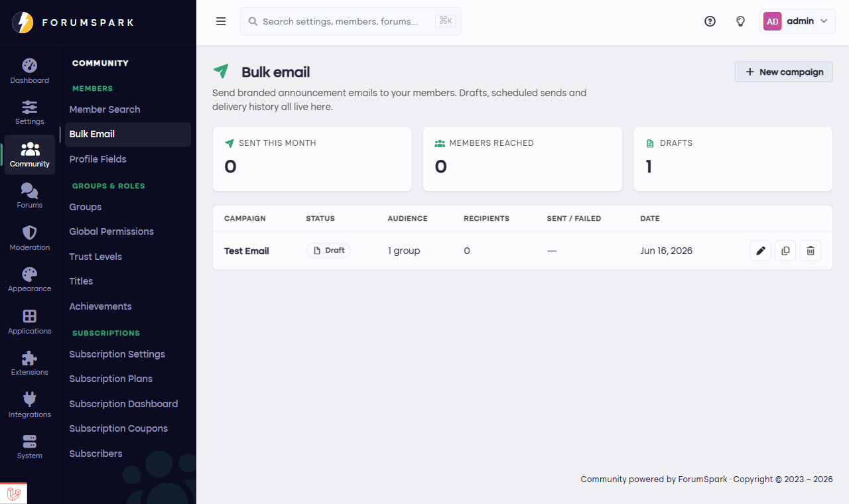This screenshot has height=504, width=849.
Task: Click the 'Jun 16, 2026' date cell
Action: point(666,251)
